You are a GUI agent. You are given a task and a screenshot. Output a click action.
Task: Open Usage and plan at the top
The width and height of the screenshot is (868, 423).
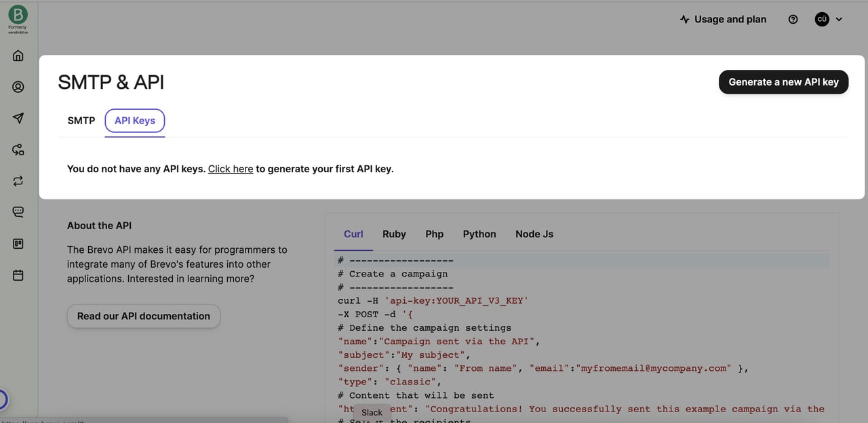point(723,19)
